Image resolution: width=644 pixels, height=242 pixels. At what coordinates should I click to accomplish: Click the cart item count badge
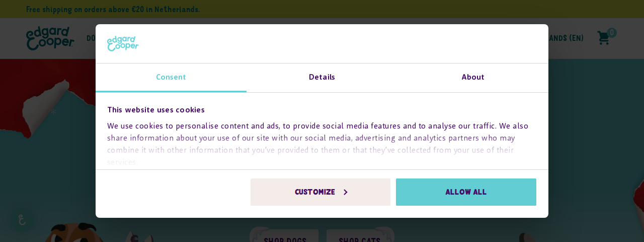point(612,33)
